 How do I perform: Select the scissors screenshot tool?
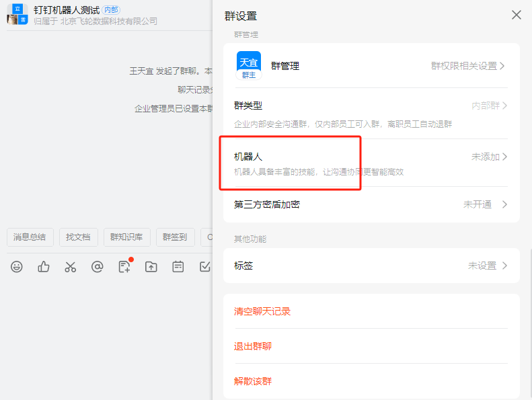coord(71,267)
